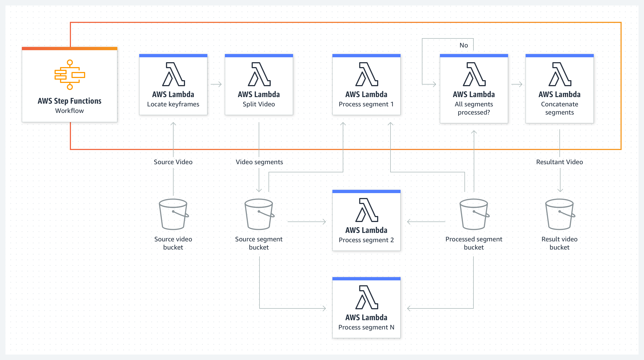
Task: Click the Split Video Lambda icon
Action: pyautogui.click(x=259, y=74)
